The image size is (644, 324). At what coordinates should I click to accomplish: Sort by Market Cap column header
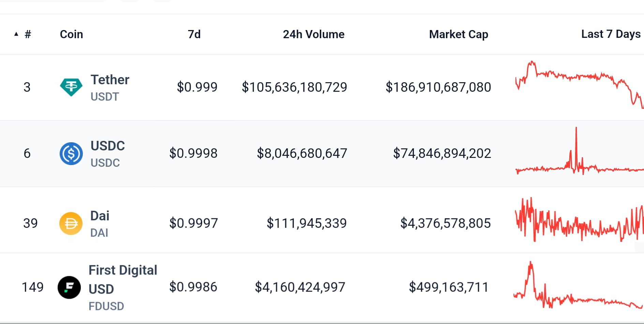point(459,34)
